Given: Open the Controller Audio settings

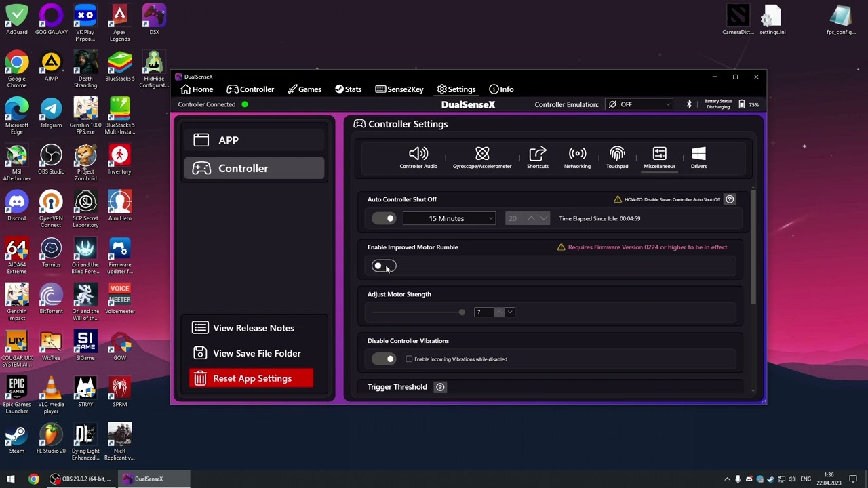Looking at the screenshot, I should [x=418, y=157].
